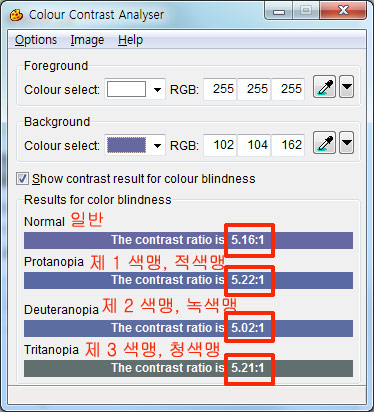
Task: Open foreground eyedropper options dropdown arrow
Action: coord(347,87)
